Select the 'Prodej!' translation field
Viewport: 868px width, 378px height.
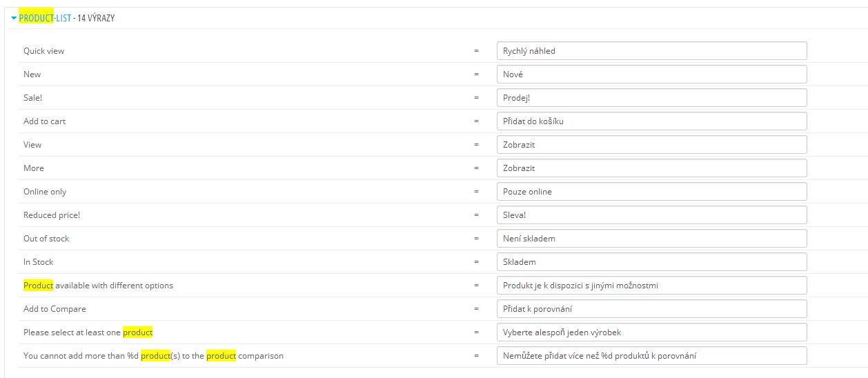(x=651, y=98)
